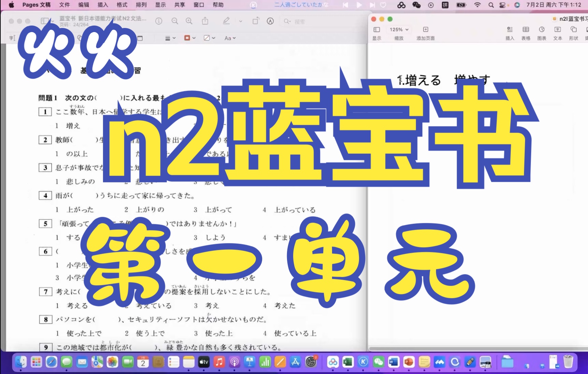
Task: Open the 排列 menu
Action: click(141, 5)
